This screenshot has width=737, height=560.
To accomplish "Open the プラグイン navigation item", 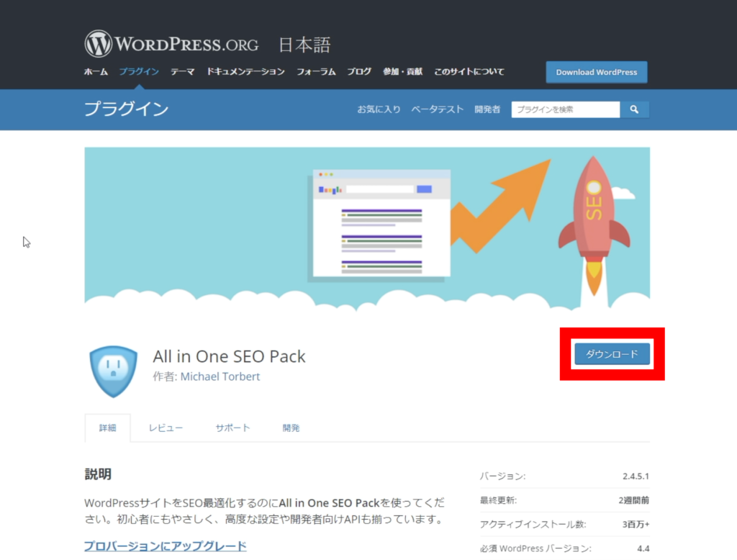I will pos(139,71).
